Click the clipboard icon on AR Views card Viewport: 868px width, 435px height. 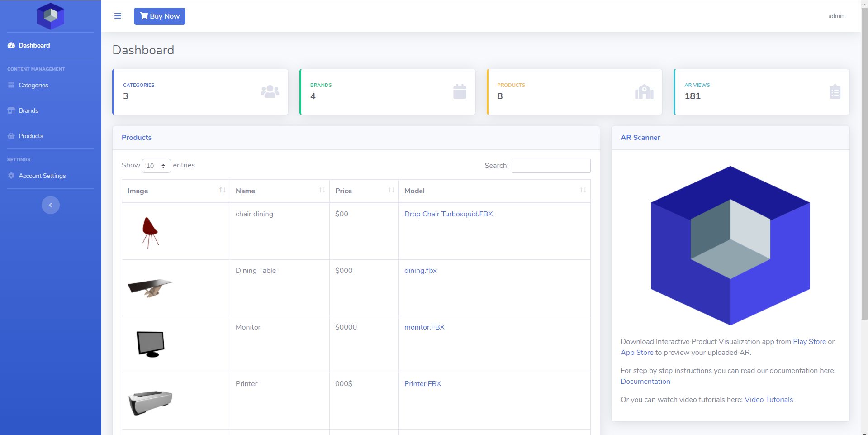(835, 92)
